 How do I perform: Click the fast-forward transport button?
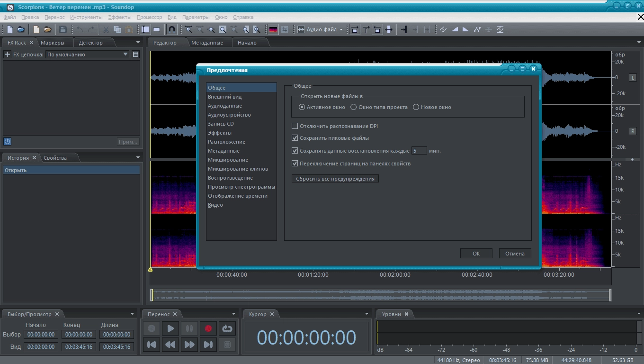189,345
